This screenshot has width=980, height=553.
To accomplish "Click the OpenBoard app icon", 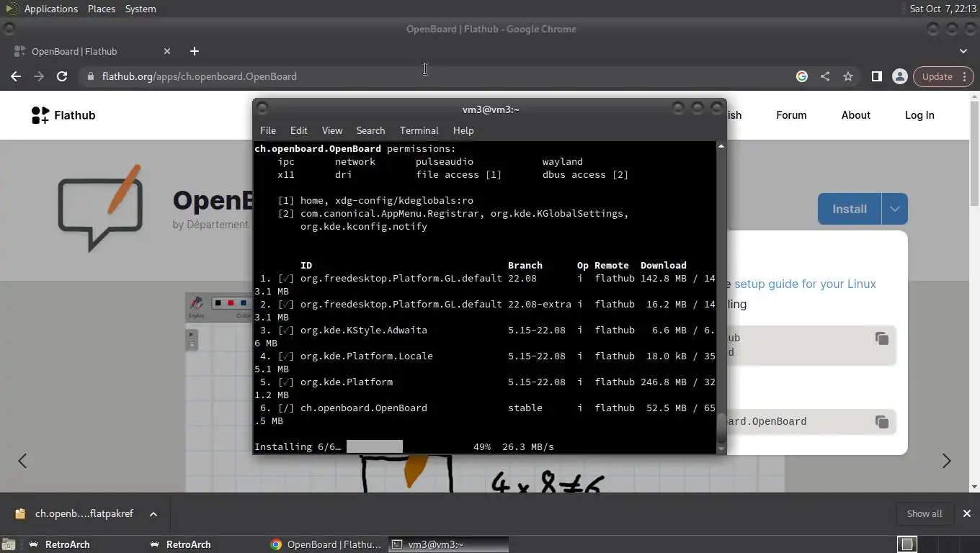I will [x=100, y=208].
